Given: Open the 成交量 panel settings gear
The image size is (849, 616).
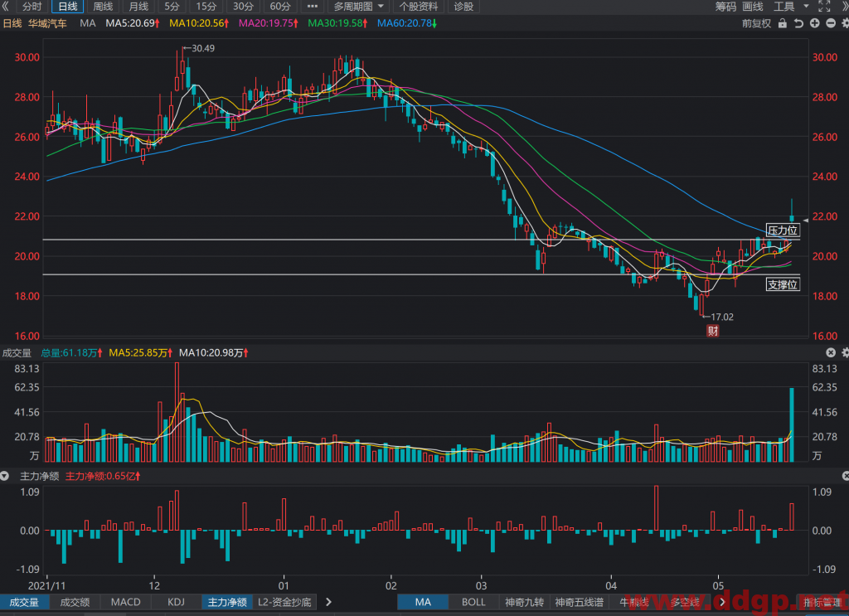Looking at the screenshot, I should (x=845, y=353).
